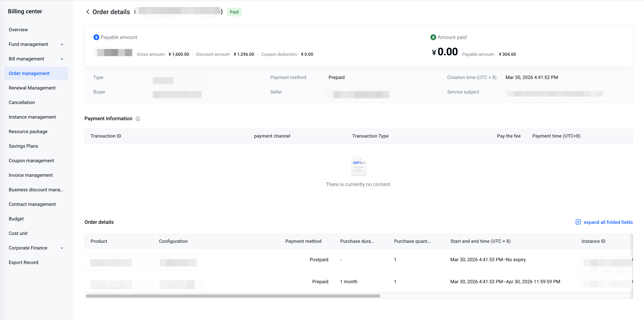This screenshot has width=644, height=320.
Task: Click the Start and end time column header
Action: point(481,241)
